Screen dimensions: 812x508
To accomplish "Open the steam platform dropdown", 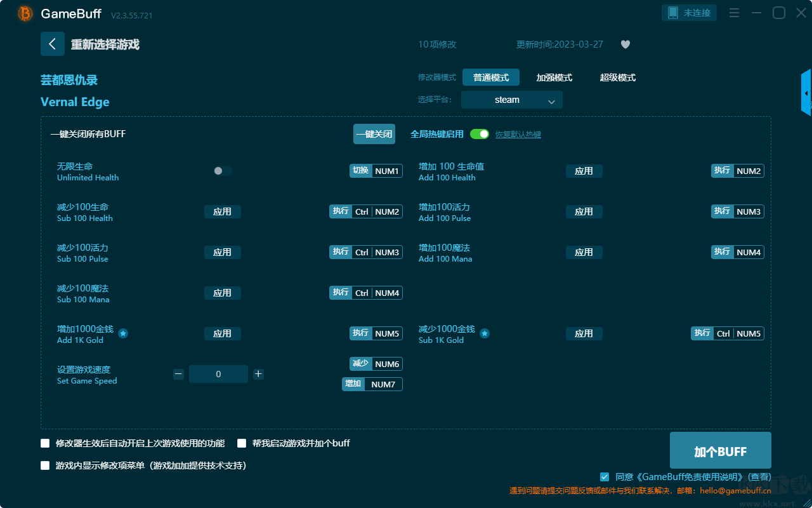I will [512, 100].
